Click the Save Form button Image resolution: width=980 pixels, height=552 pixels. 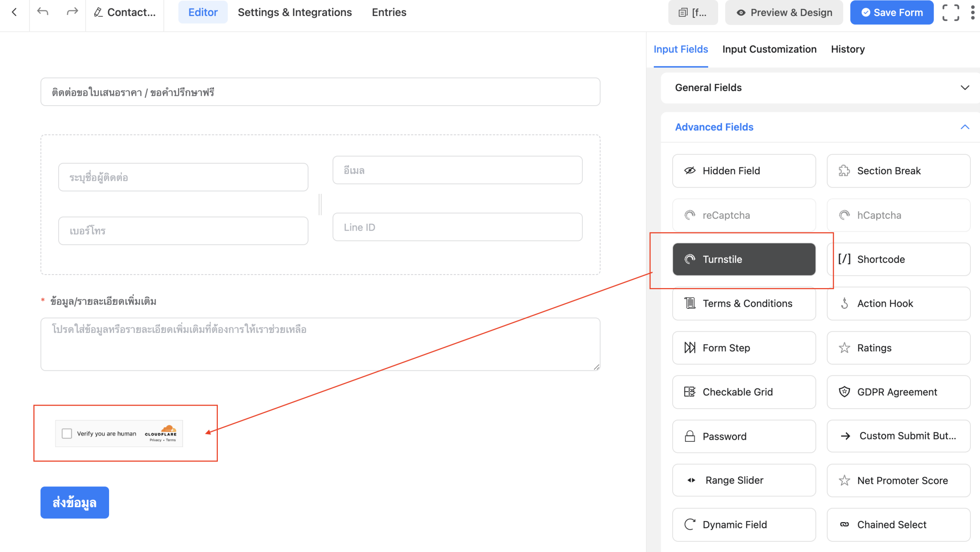click(x=892, y=13)
